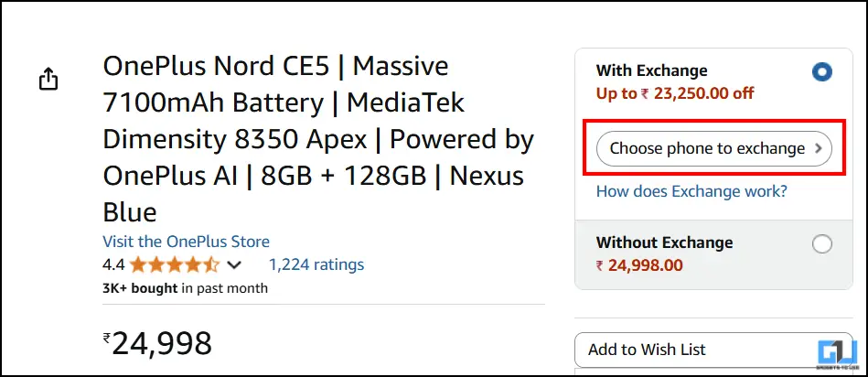Click the share icon beside the product title
The image size is (868, 377).
coord(48,80)
